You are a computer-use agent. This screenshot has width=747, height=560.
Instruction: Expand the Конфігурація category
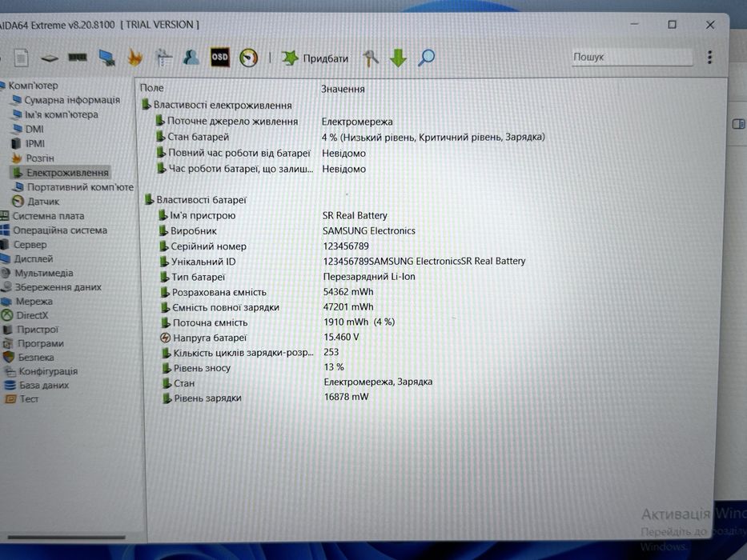41,371
